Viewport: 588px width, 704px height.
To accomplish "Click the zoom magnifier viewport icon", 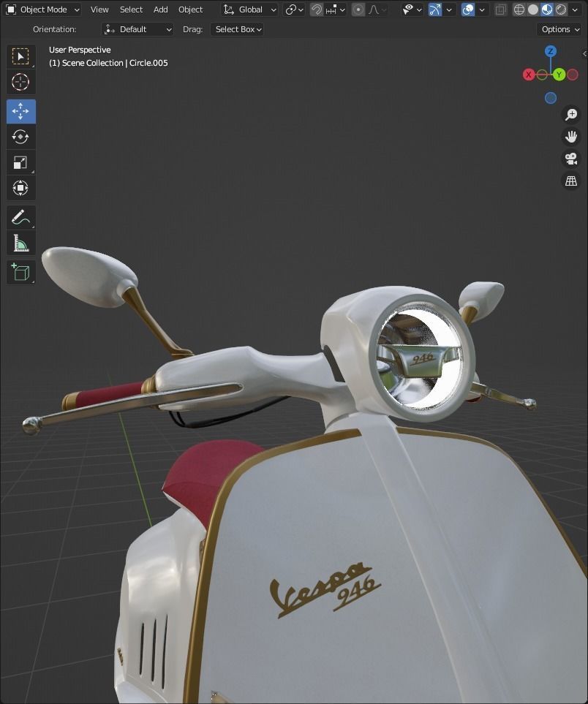I will (x=571, y=115).
